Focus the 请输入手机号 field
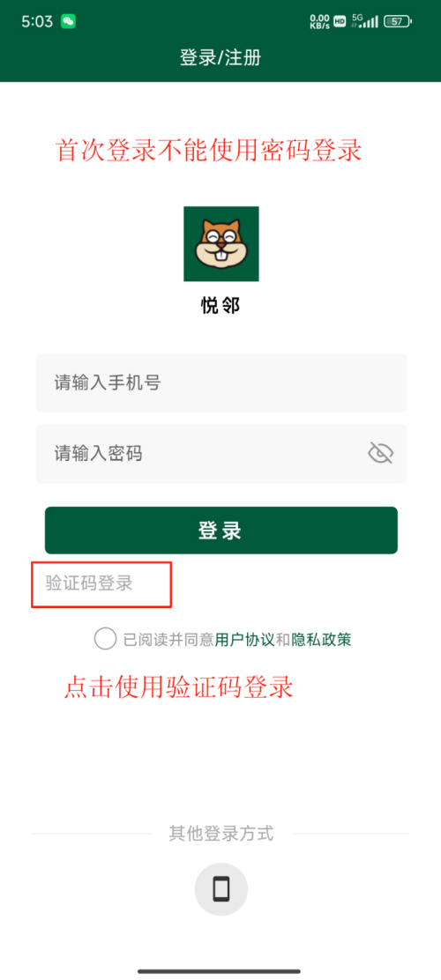441x980 pixels. point(220,382)
